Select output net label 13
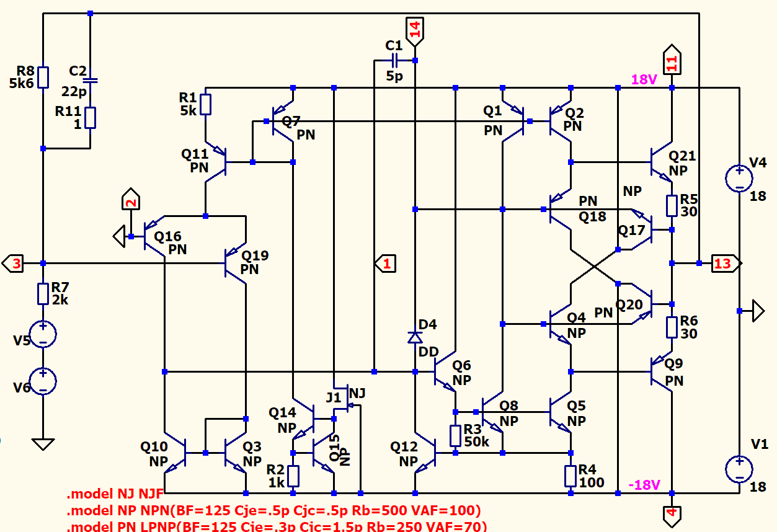 coord(726,264)
